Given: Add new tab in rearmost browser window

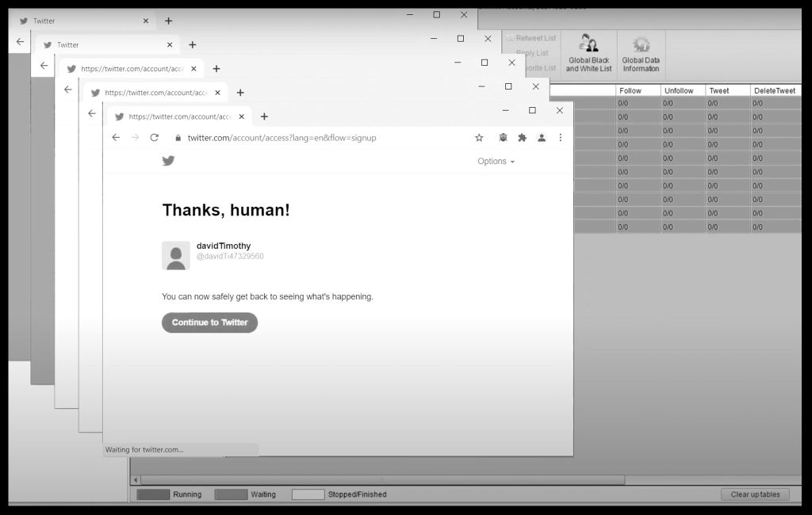Looking at the screenshot, I should coord(168,21).
